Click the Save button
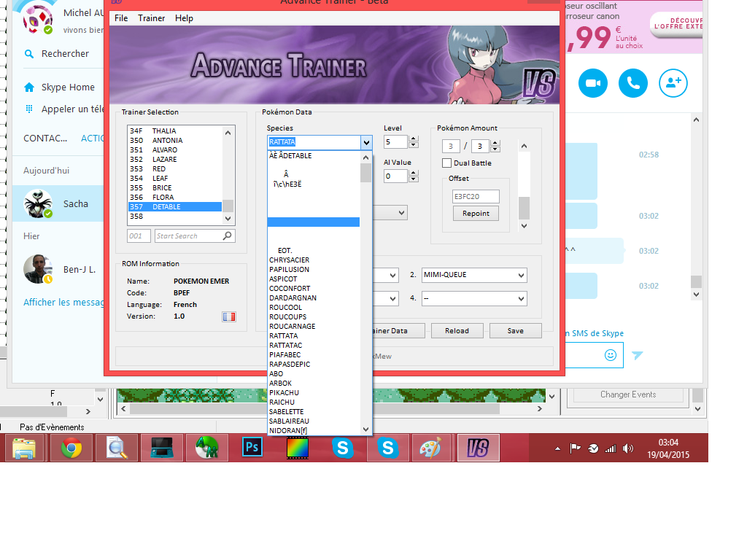This screenshot has width=747, height=560. click(515, 330)
